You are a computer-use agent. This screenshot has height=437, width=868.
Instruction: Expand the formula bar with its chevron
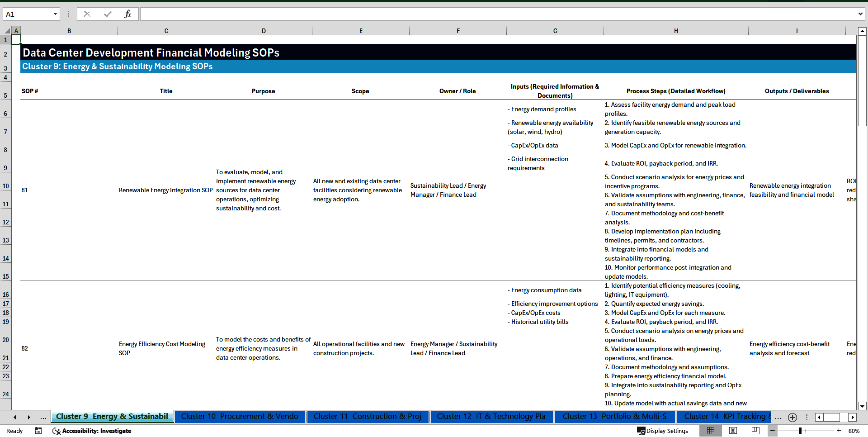coord(861,14)
